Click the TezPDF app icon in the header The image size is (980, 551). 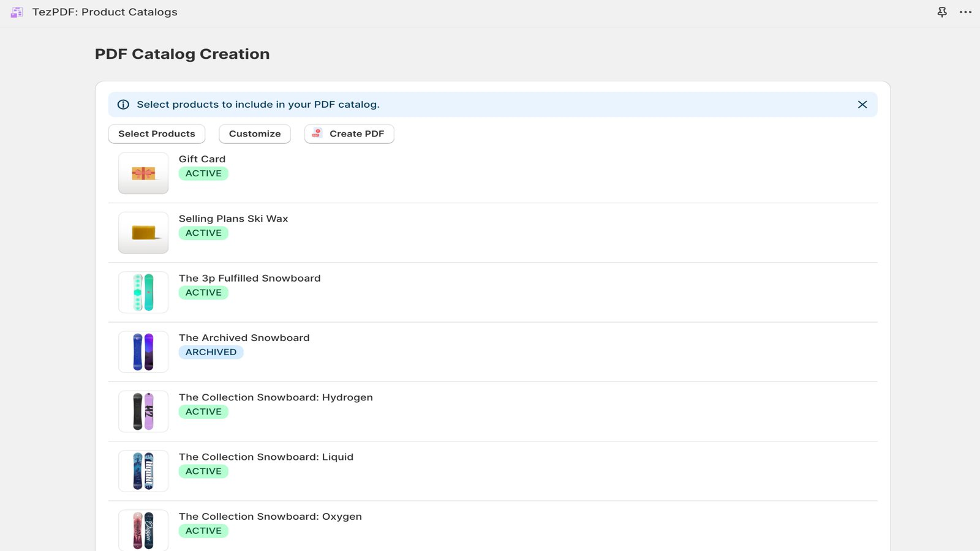(16, 12)
